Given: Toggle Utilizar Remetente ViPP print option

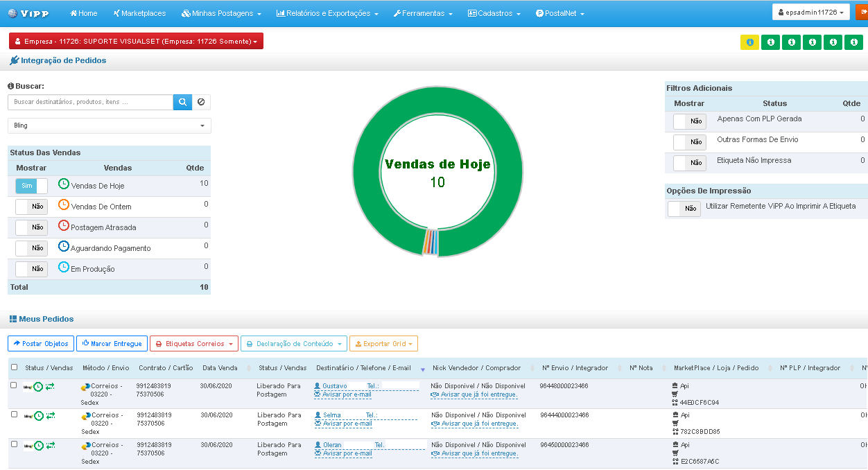Looking at the screenshot, I should (684, 209).
